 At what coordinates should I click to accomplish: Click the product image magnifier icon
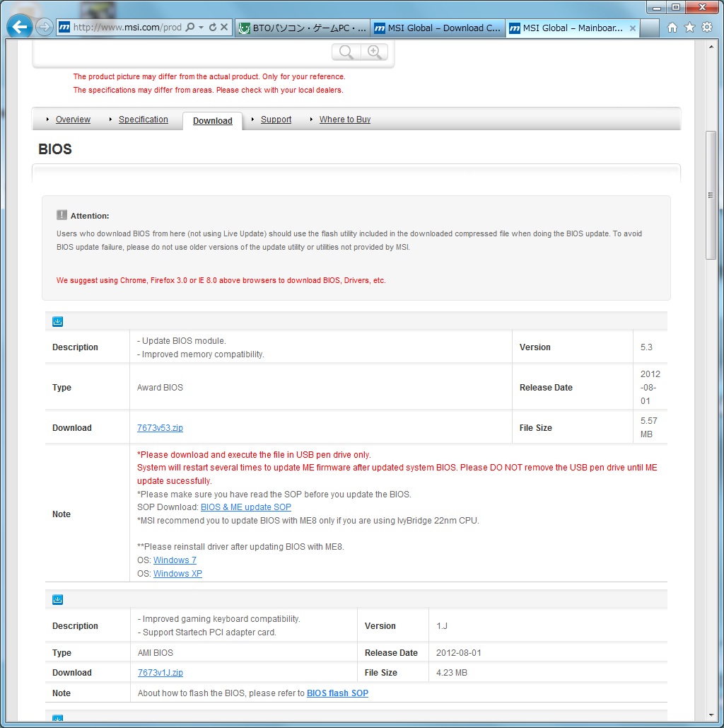[346, 52]
